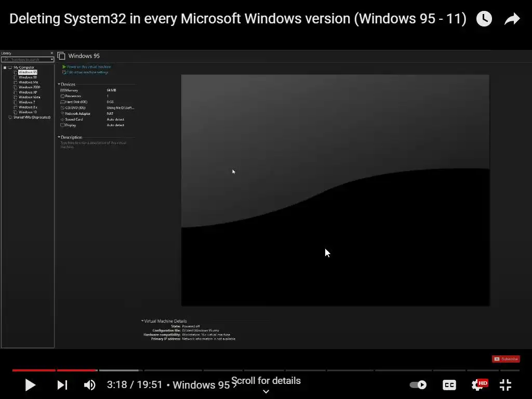Collapse the Description section
532x399 pixels.
pyautogui.click(x=59, y=137)
